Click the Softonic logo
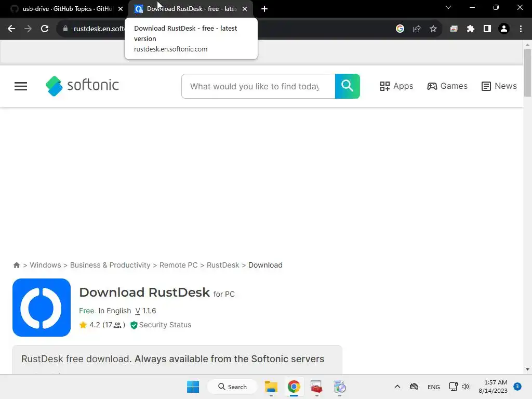Screen dimensions: 532x399 [x=82, y=86]
